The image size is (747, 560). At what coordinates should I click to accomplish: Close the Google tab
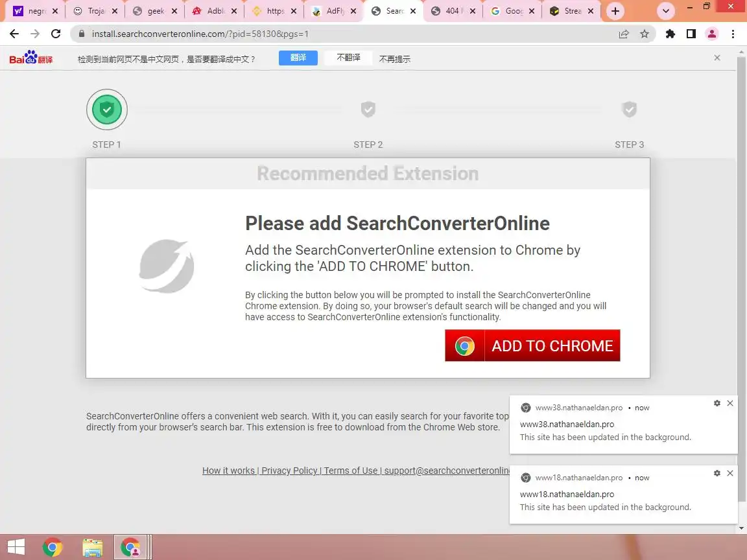tap(532, 11)
